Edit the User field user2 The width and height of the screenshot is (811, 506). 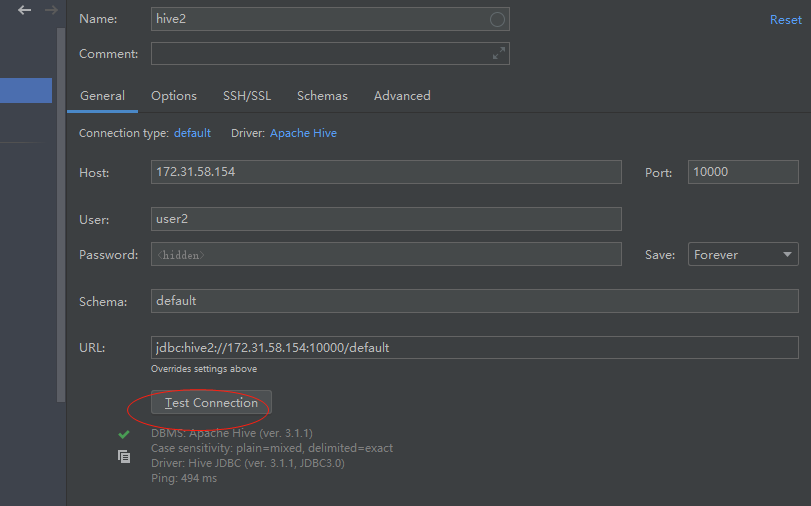[386, 219]
